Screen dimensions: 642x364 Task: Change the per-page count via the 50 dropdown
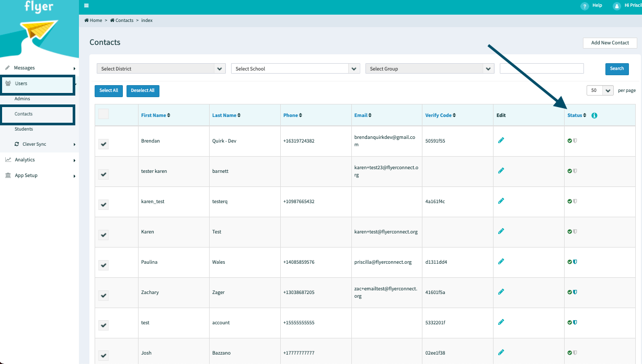pyautogui.click(x=600, y=90)
